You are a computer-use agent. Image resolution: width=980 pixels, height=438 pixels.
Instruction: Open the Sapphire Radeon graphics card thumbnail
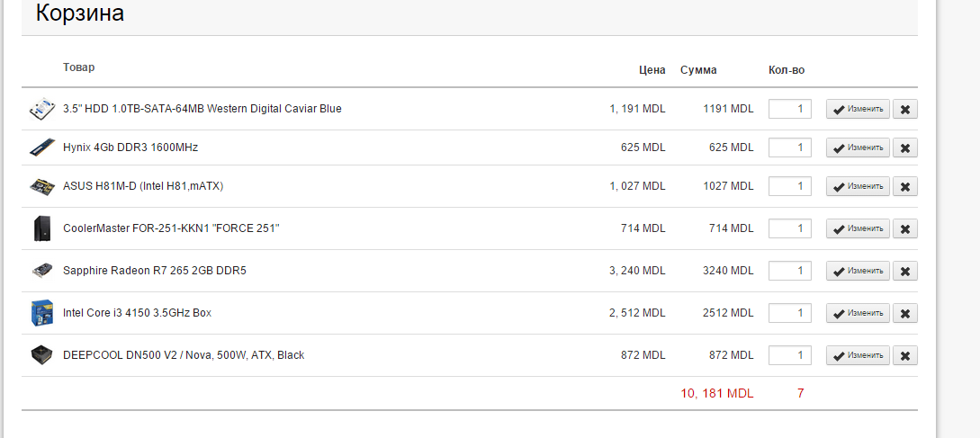click(42, 272)
